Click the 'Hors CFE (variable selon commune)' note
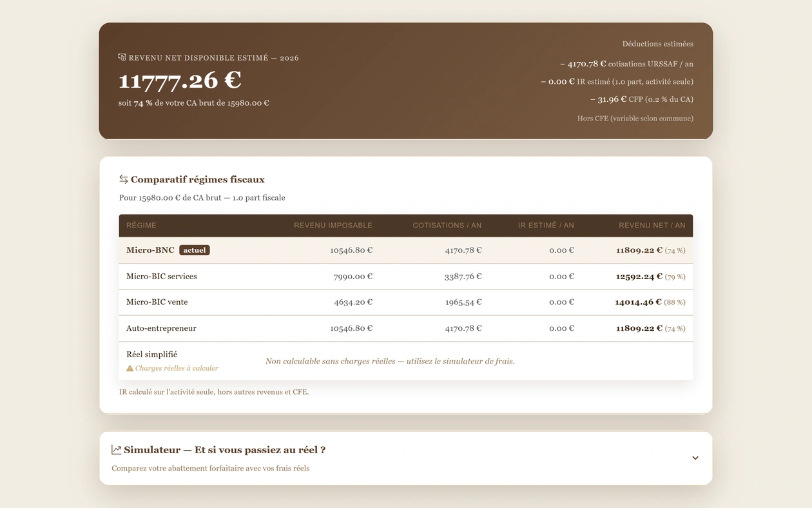This screenshot has width=812, height=508. [635, 118]
